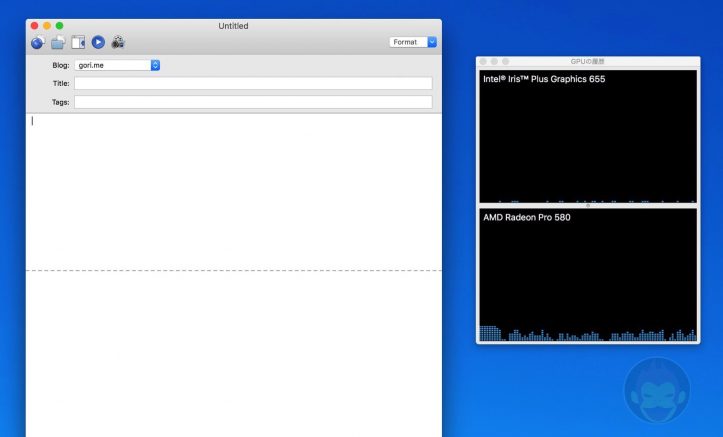
Task: Click the AMD Radeon Pro 580 graph
Action: click(588, 275)
